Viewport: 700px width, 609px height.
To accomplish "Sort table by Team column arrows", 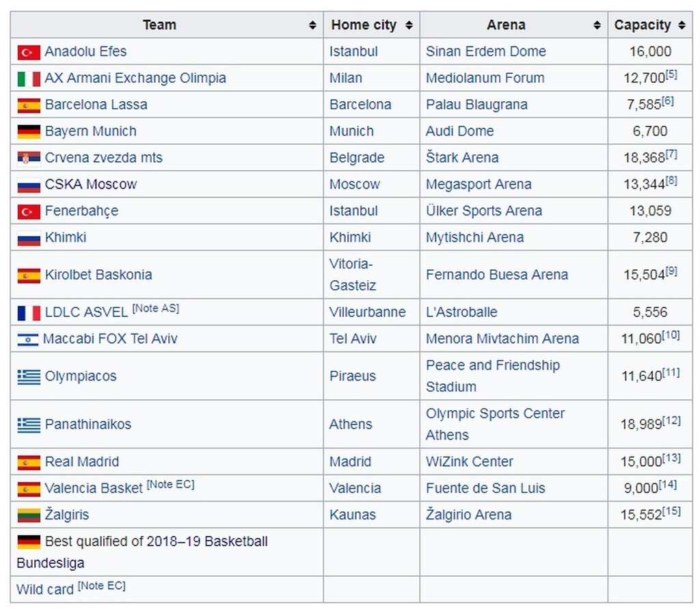I will click(312, 25).
